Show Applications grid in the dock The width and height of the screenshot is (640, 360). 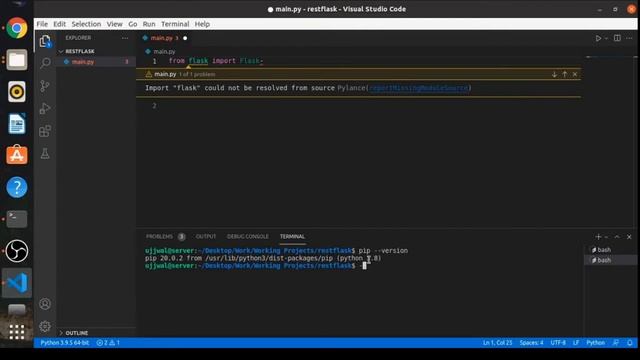pyautogui.click(x=17, y=332)
